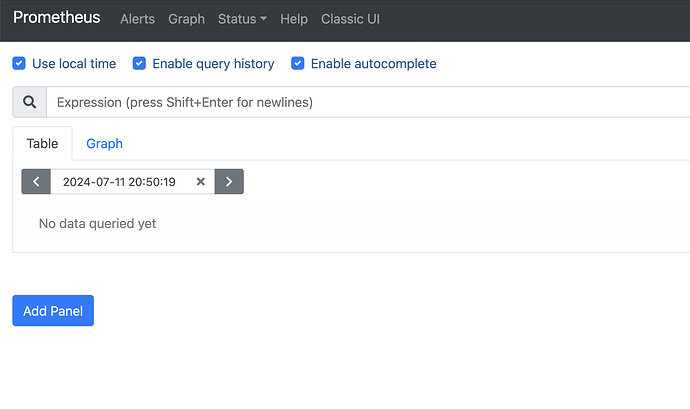
Task: Switch to the Graph tab in panel
Action: tap(104, 144)
